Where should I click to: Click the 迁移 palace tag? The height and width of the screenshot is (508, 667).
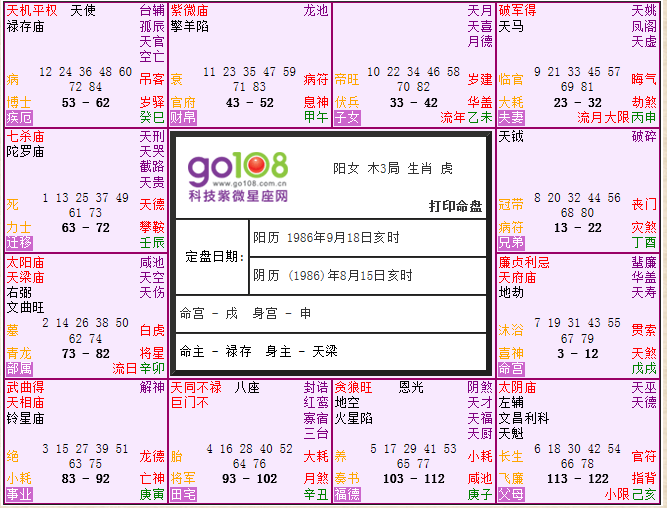(x=19, y=242)
